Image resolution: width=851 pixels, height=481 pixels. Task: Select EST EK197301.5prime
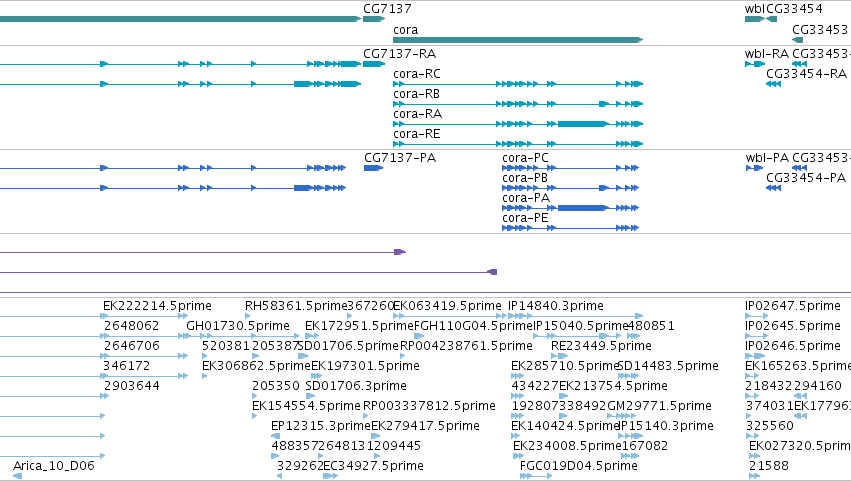point(365,366)
